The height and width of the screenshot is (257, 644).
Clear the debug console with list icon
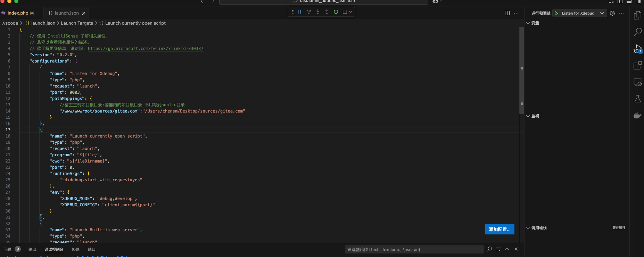click(498, 249)
